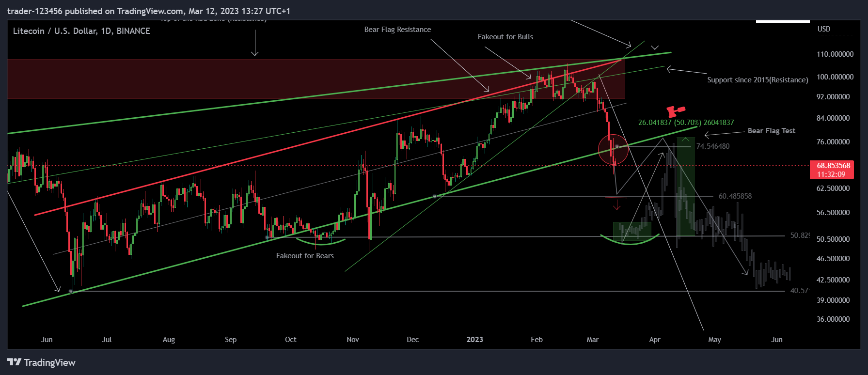Click the 50.500000 price axis value
This screenshot has height=375, width=868.
(833, 239)
